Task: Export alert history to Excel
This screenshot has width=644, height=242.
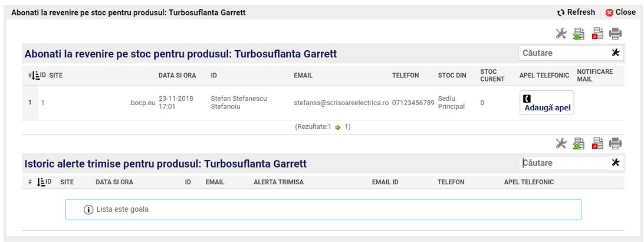Action: (x=579, y=143)
